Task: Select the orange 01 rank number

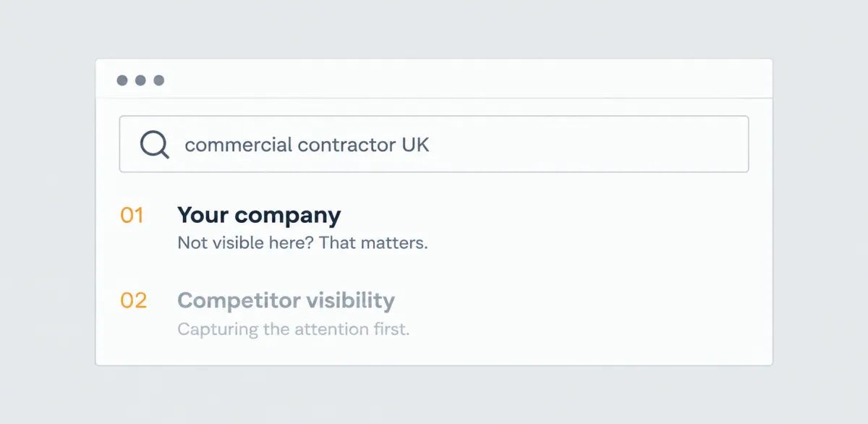Action: (132, 216)
